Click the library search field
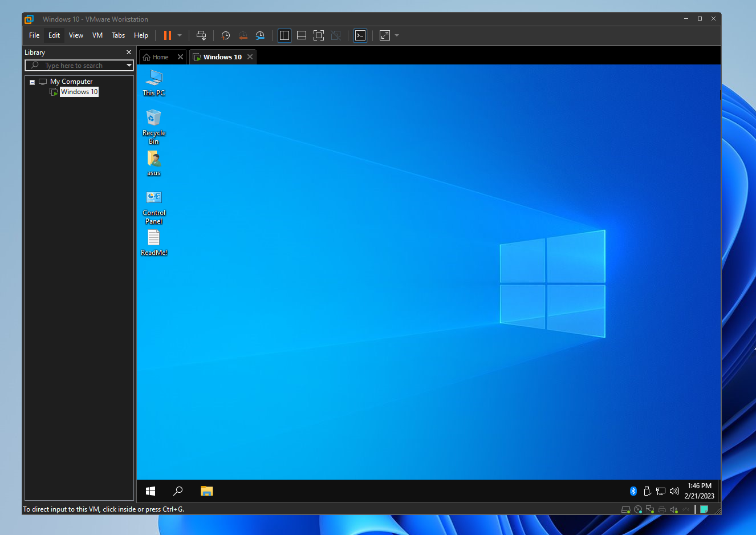The width and height of the screenshot is (756, 535). 79,66
